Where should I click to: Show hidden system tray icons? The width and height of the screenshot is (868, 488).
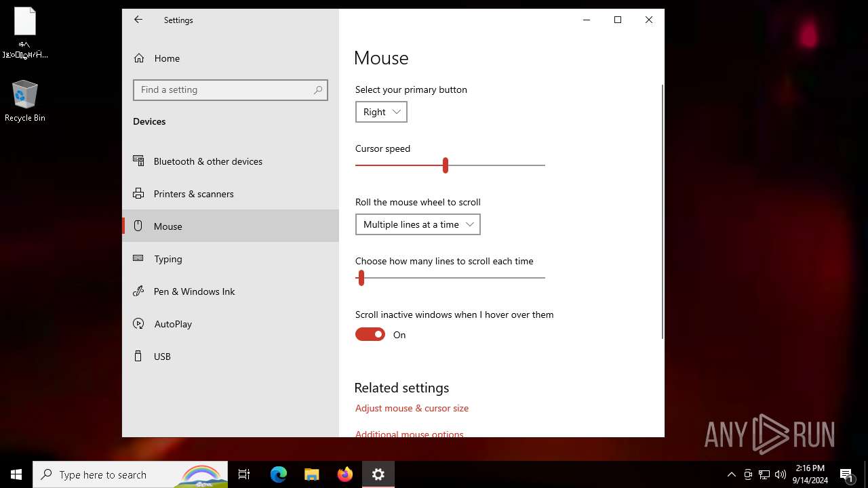click(x=731, y=474)
